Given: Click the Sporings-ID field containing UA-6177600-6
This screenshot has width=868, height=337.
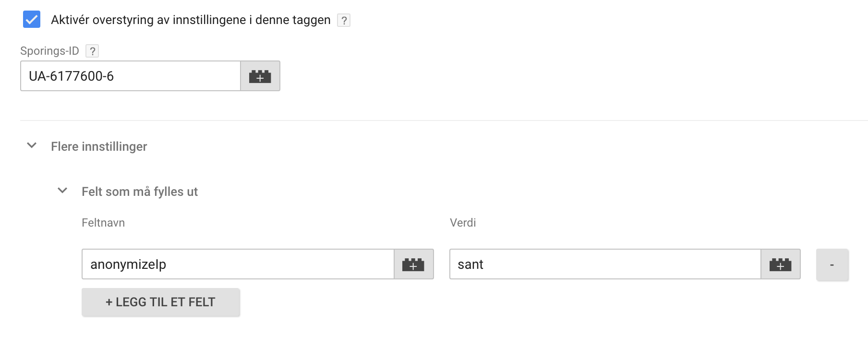Looking at the screenshot, I should point(131,76).
